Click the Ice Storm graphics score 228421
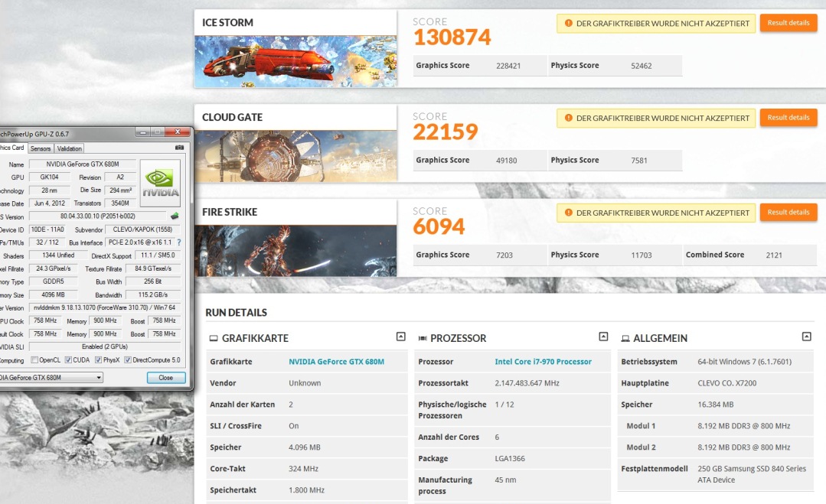This screenshot has height=504, width=826. point(508,66)
